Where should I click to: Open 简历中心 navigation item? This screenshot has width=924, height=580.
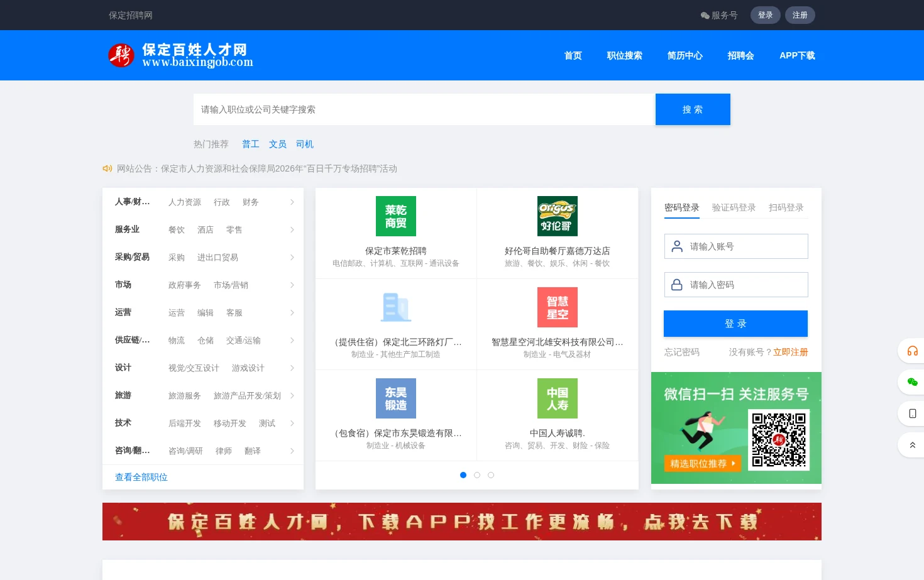pos(685,55)
